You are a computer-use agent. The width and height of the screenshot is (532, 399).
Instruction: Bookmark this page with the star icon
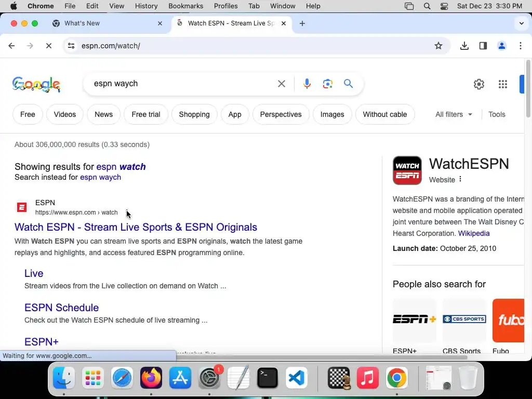[438, 46]
